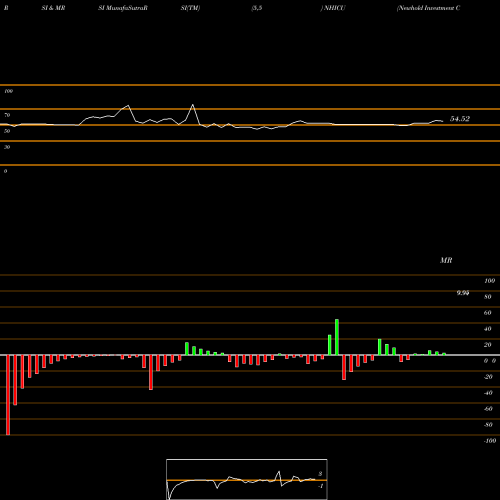Click the MR axis label 60
Screen dimensions: 500x500
[488, 313]
